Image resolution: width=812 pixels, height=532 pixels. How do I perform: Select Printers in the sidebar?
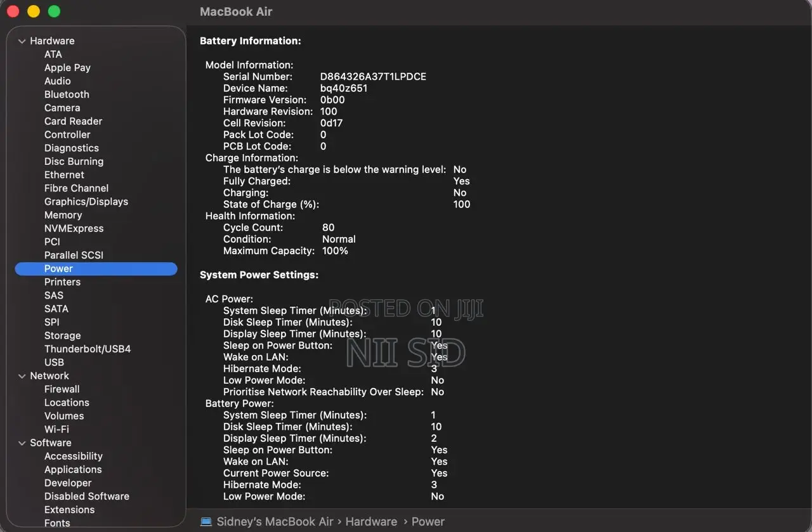[x=62, y=282]
